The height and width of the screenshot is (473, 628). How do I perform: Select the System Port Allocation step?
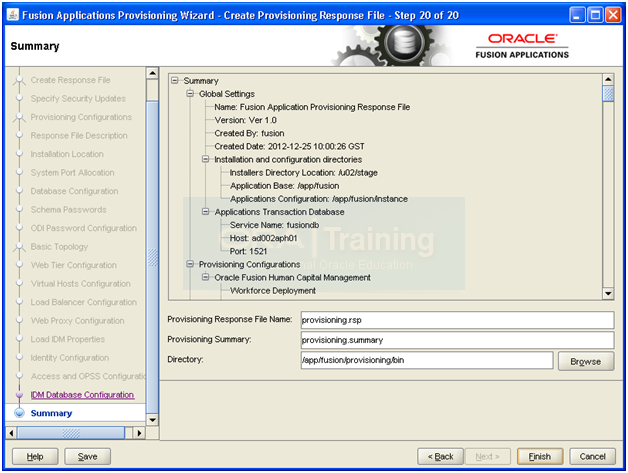72,173
